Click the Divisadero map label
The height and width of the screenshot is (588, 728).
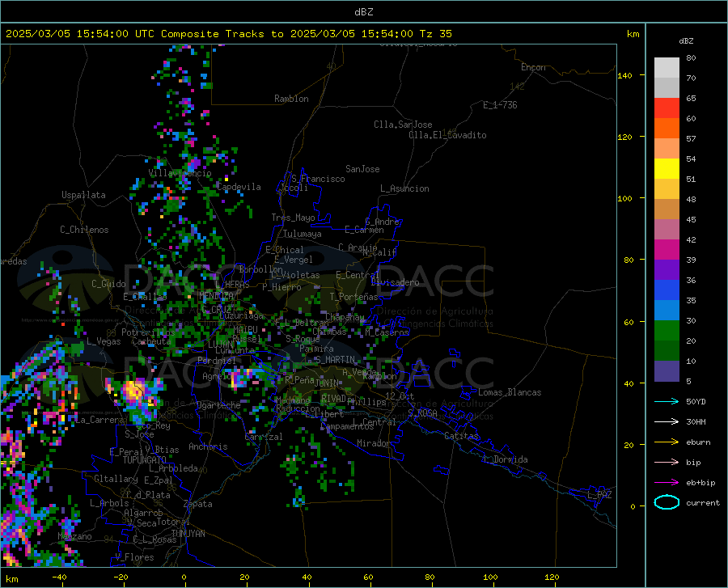(395, 282)
